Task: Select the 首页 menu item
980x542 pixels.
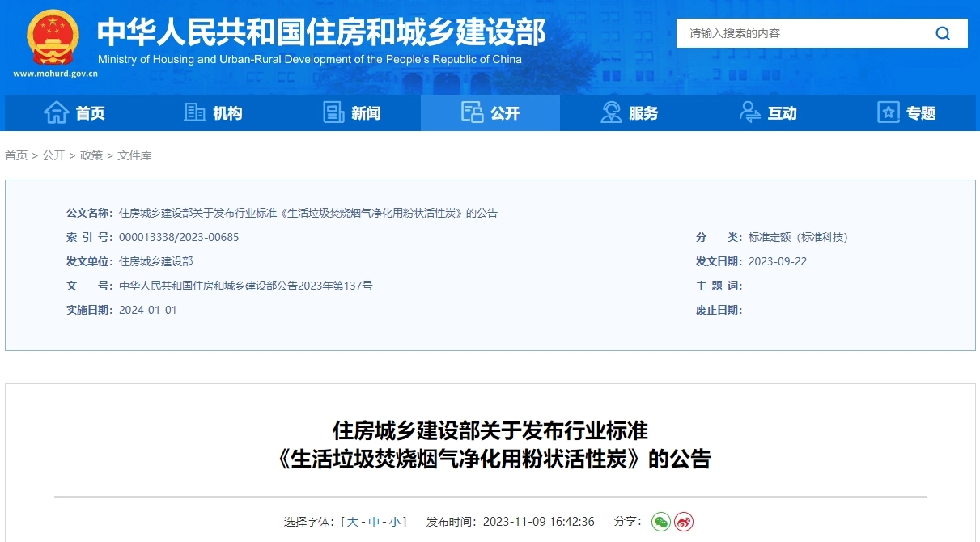Action: (x=74, y=112)
